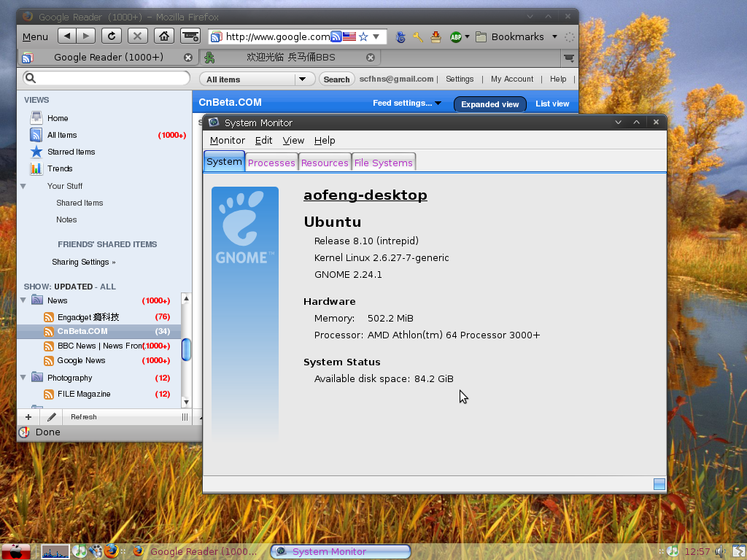Collapse the News folder triangle
This screenshot has width=747, height=560.
coord(23,300)
